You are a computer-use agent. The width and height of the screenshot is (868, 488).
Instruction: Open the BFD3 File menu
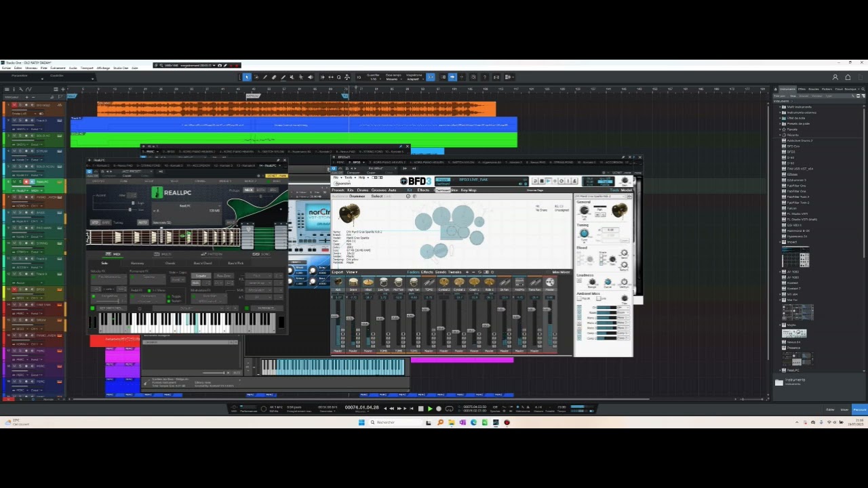[336, 178]
